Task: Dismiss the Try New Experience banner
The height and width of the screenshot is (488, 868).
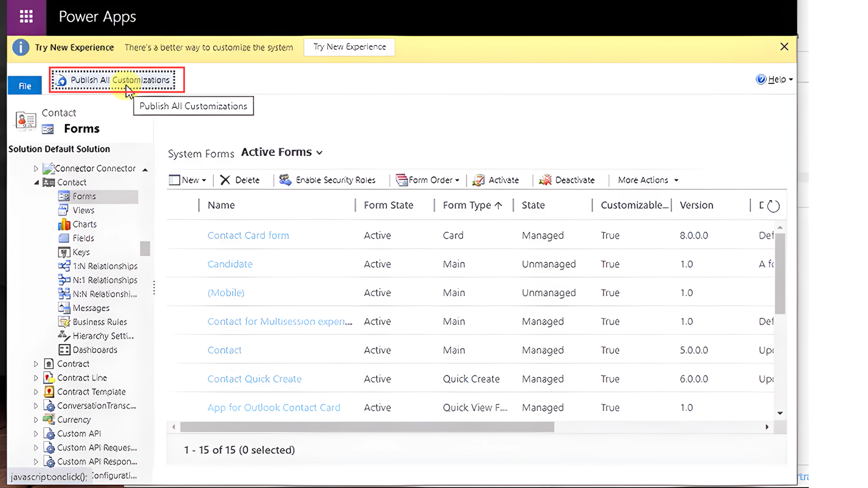Action: [784, 47]
